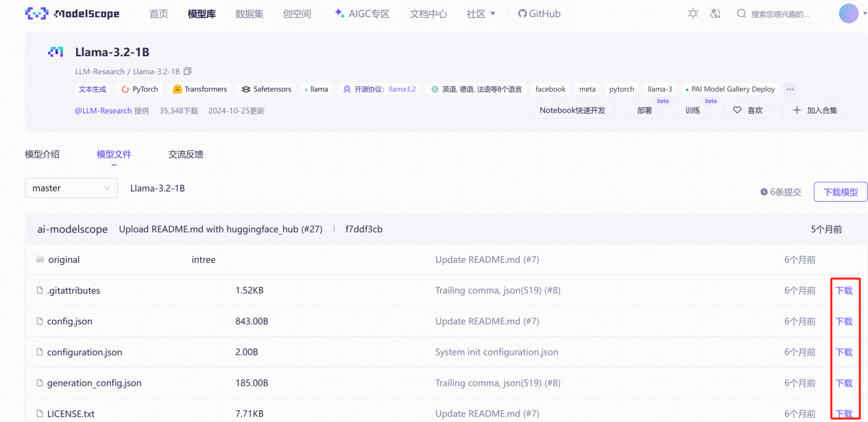
Task: Download the configuration.json file
Action: tap(844, 352)
